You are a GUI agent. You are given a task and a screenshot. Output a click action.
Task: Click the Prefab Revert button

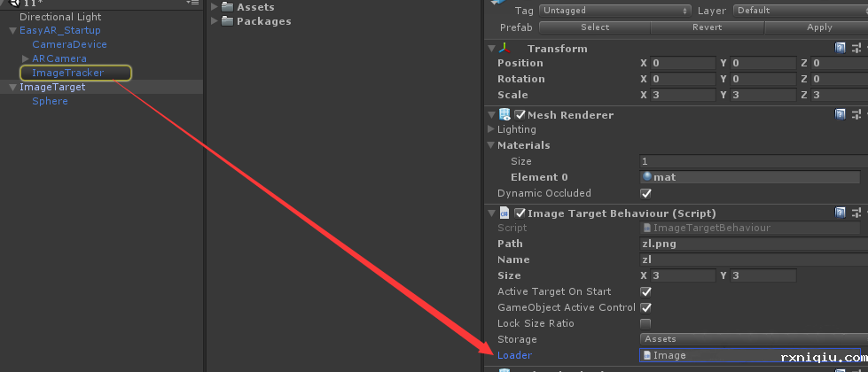tap(707, 27)
